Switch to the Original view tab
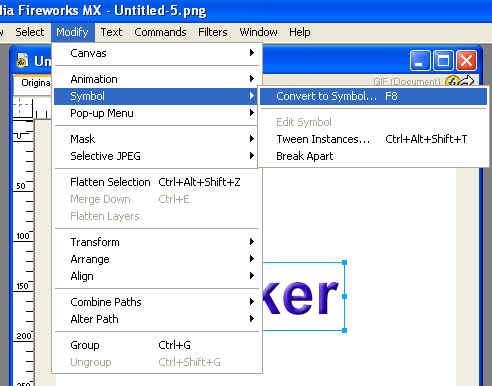 pos(35,83)
